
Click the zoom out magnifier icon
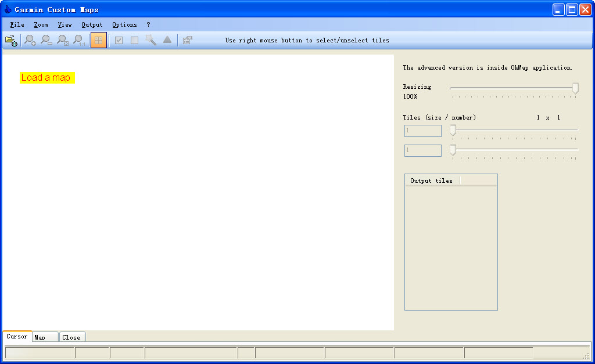[46, 40]
